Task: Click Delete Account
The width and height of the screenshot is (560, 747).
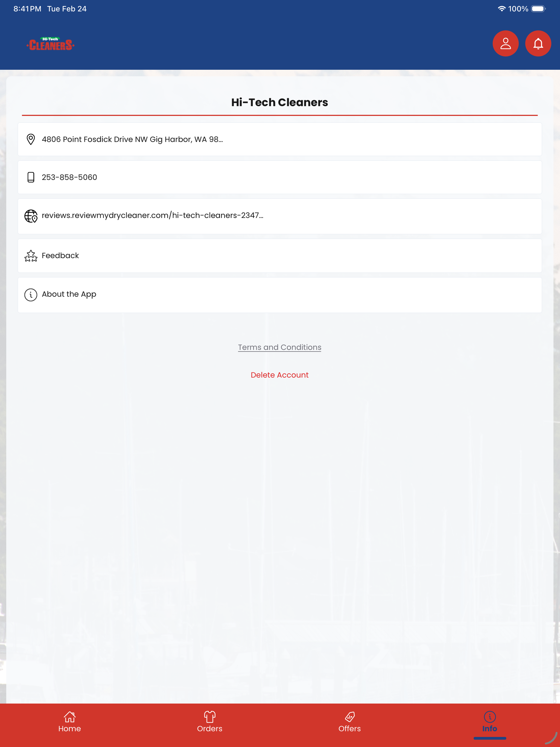Action: click(280, 375)
